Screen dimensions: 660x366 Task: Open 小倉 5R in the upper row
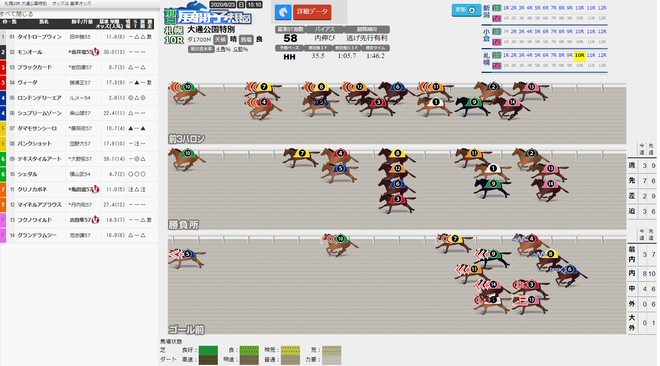[538, 32]
